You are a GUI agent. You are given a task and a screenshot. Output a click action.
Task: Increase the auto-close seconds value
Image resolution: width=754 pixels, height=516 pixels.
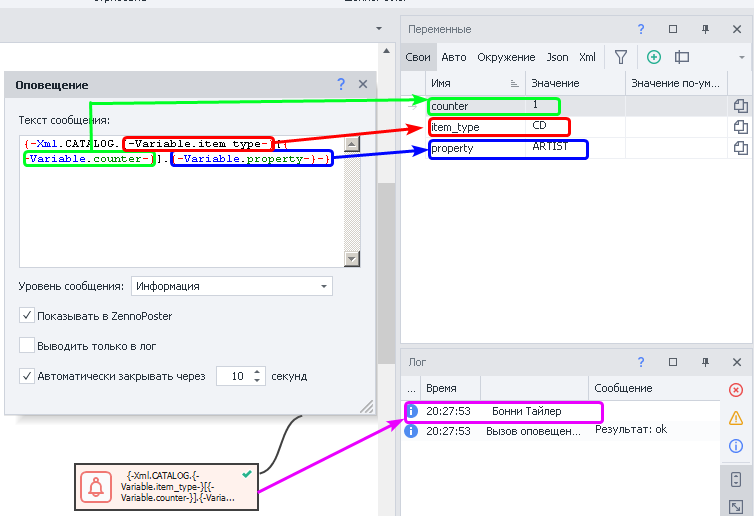(x=257, y=372)
